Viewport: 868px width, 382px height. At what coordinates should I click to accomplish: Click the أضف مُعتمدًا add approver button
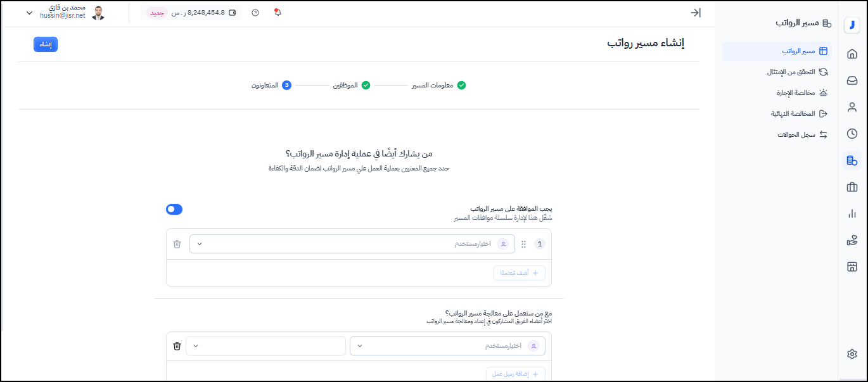point(519,273)
